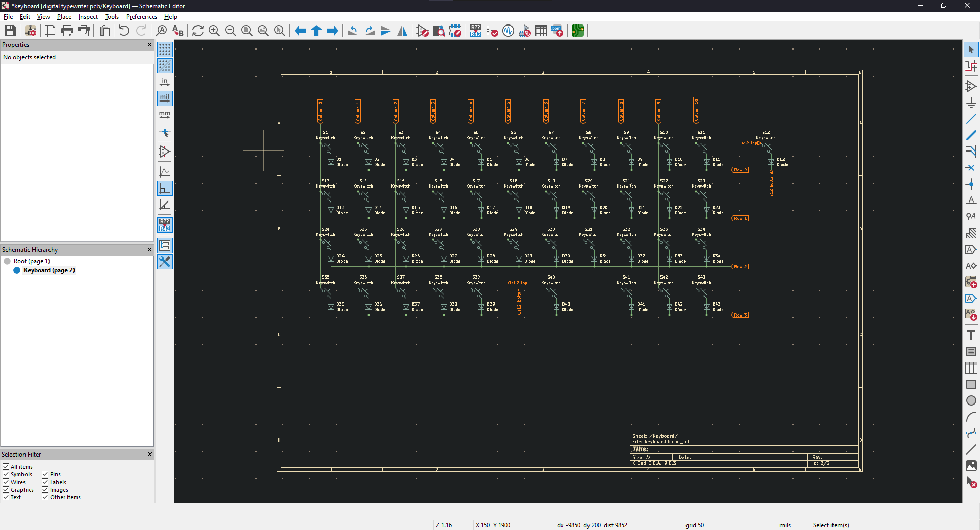Open the PCB Editor from the toolbar
This screenshot has width=980, height=530.
(577, 31)
